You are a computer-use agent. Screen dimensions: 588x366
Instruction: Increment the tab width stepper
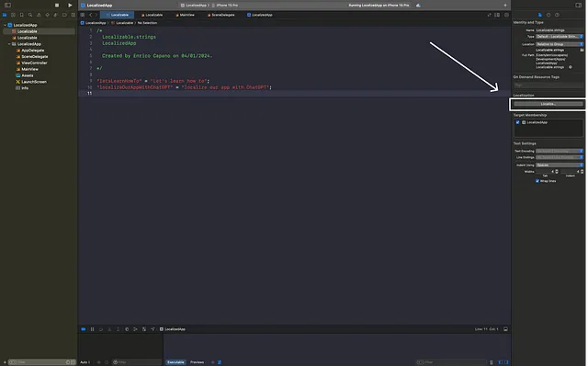[557, 170]
